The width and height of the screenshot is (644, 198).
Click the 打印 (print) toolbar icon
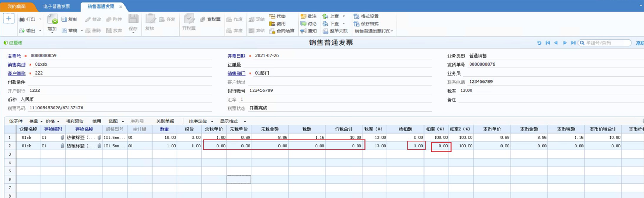pyautogui.click(x=22, y=19)
